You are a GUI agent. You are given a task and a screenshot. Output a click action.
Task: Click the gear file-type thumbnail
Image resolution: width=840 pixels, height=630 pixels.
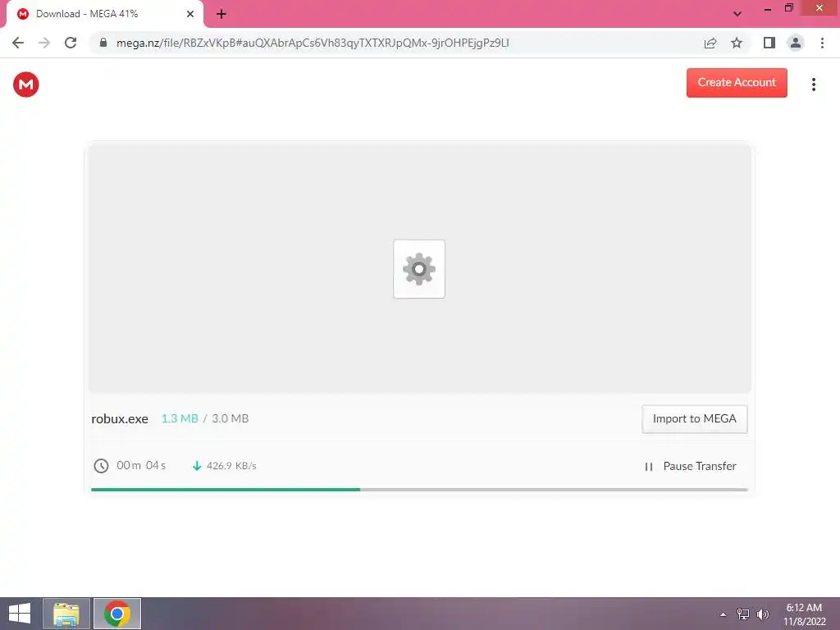click(x=419, y=269)
